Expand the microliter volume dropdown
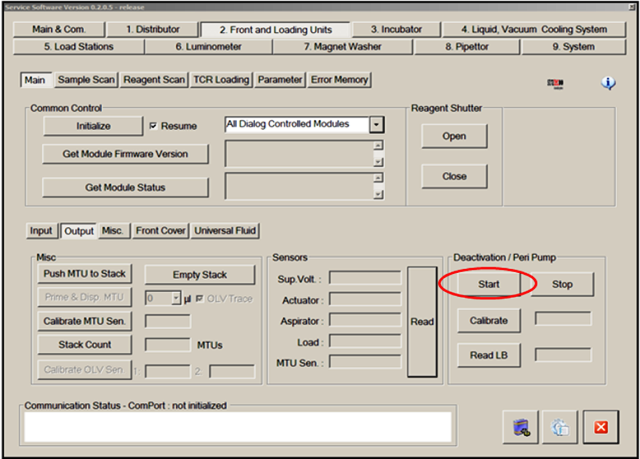The width and height of the screenshot is (640, 459). (x=175, y=298)
